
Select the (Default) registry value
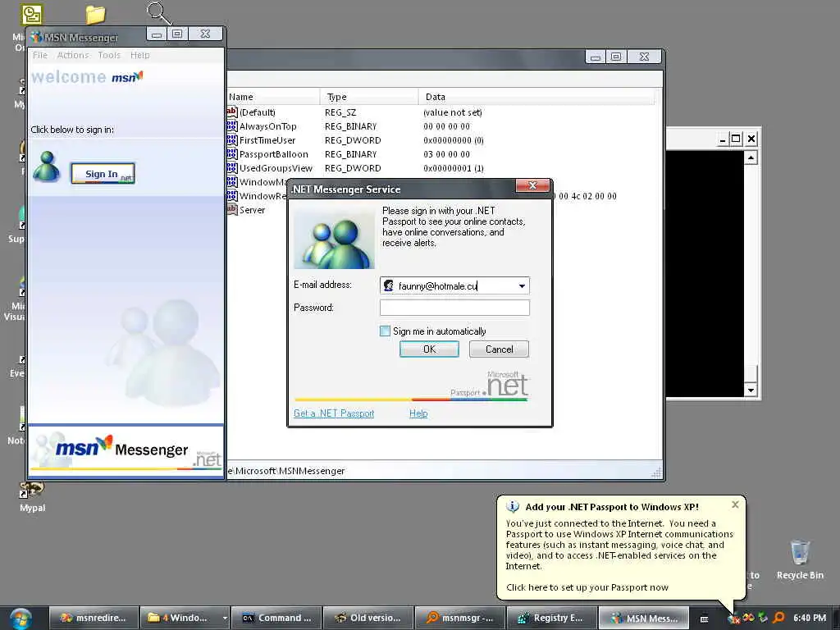(257, 112)
